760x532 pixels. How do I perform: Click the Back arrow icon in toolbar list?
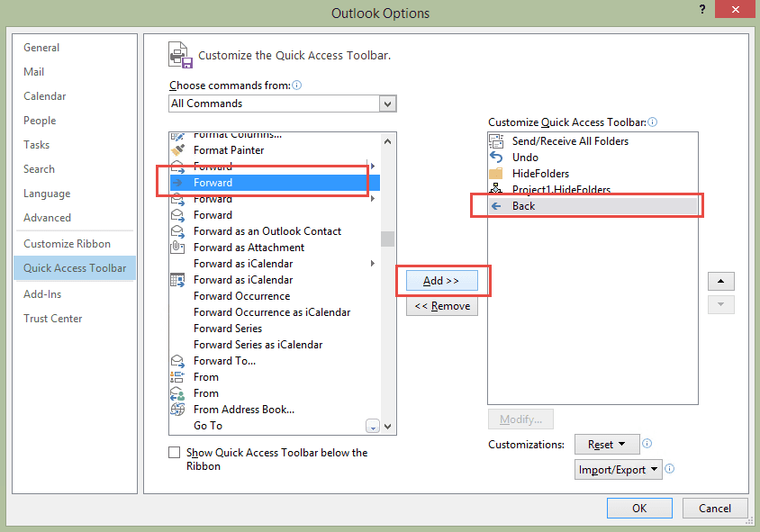tap(496, 206)
